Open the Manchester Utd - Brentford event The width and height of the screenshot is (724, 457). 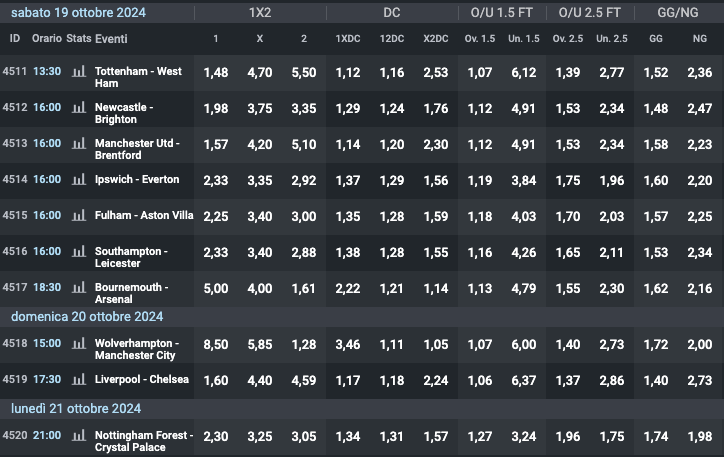(137, 149)
